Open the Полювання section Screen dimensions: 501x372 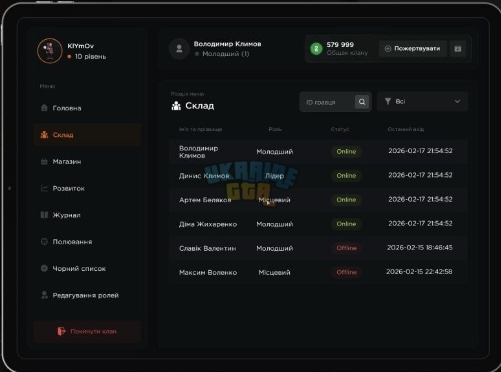click(x=87, y=242)
